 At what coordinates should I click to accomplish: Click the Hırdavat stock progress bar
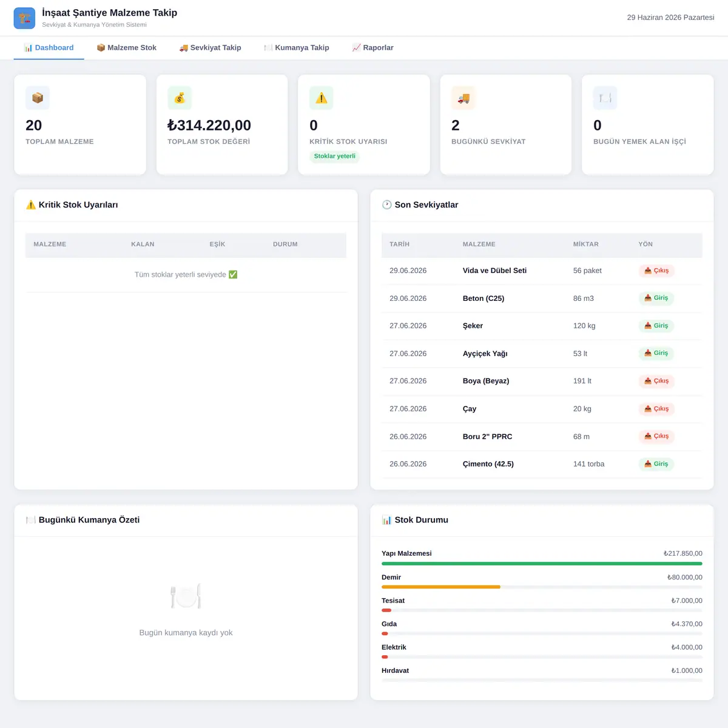coord(542,681)
